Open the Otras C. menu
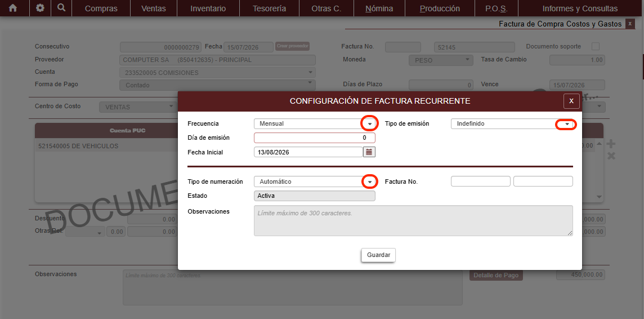 pyautogui.click(x=327, y=8)
